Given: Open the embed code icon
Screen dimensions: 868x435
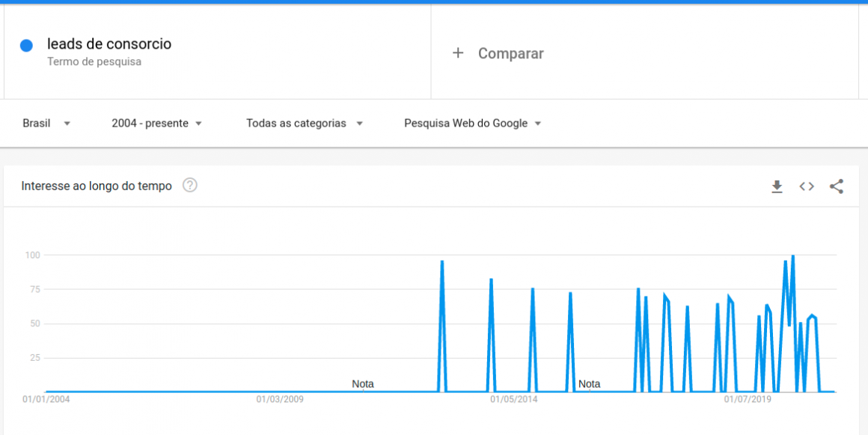Looking at the screenshot, I should 807,186.
